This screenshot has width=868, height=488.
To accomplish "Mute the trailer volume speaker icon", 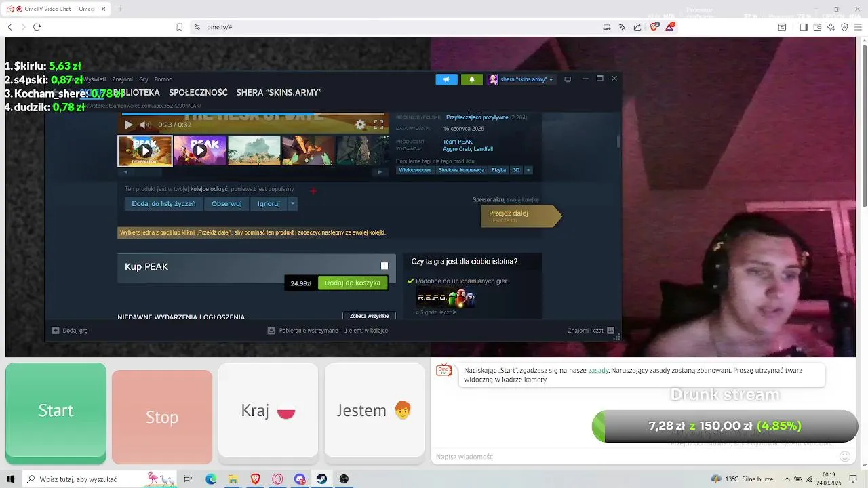I will [x=145, y=125].
